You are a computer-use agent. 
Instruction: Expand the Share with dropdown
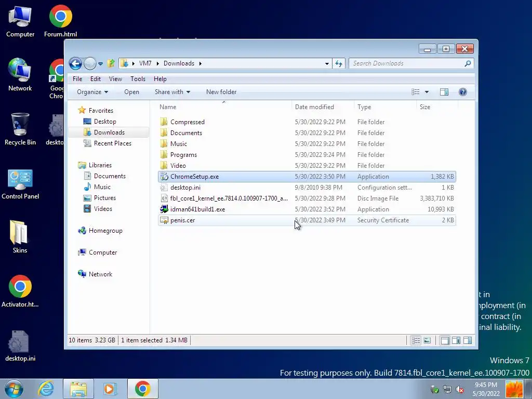point(172,92)
